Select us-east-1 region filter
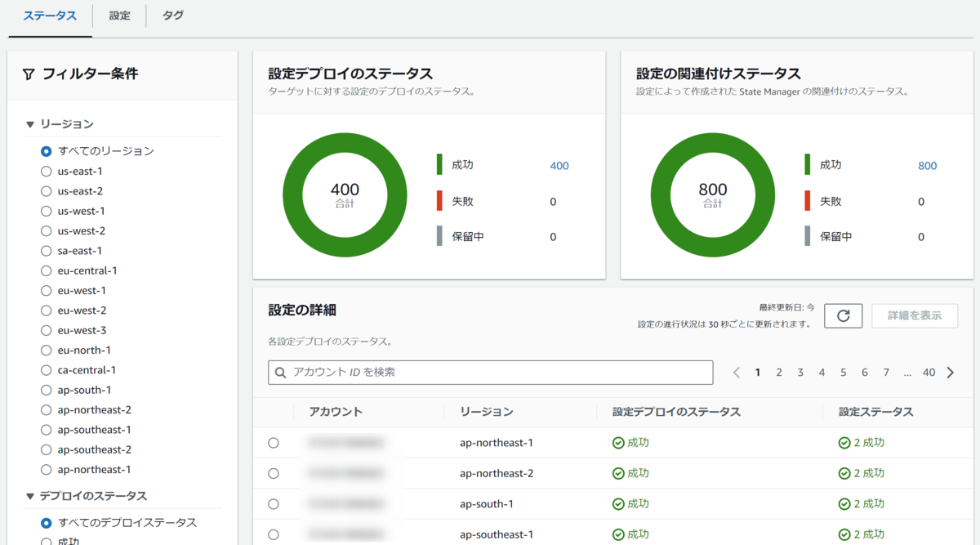The image size is (980, 545). [x=47, y=171]
